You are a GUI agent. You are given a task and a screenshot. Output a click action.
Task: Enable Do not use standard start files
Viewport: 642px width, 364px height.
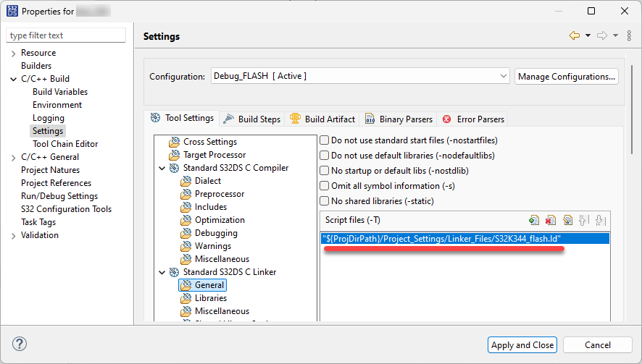pyautogui.click(x=325, y=140)
